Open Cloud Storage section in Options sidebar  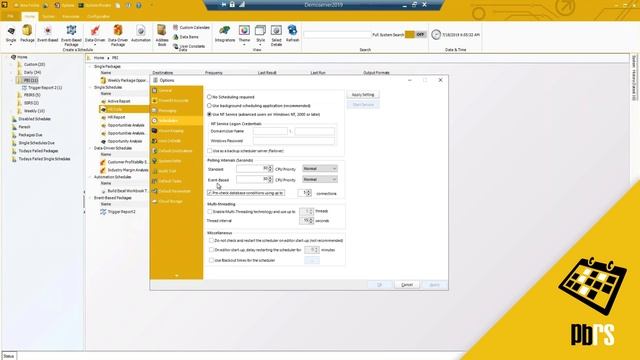176,201
